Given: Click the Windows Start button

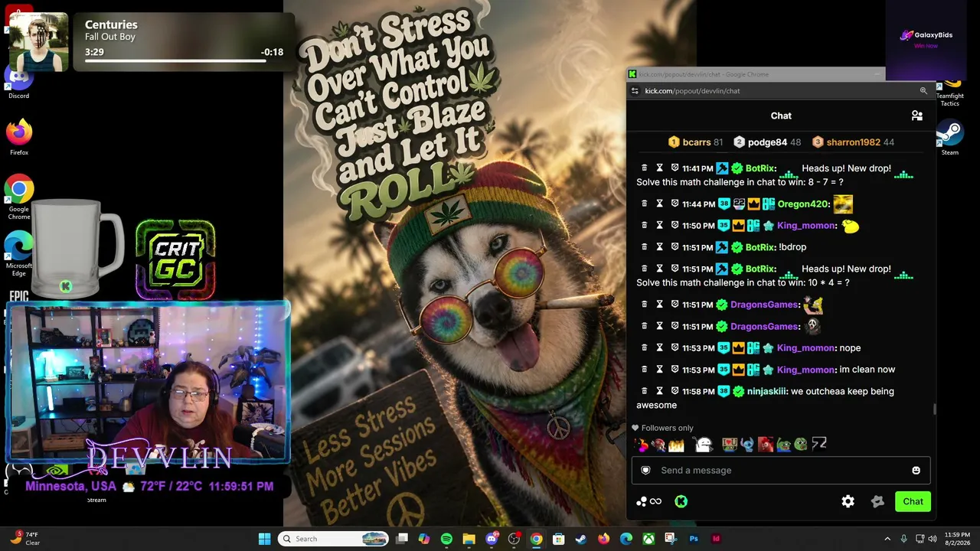Looking at the screenshot, I should 264,539.
